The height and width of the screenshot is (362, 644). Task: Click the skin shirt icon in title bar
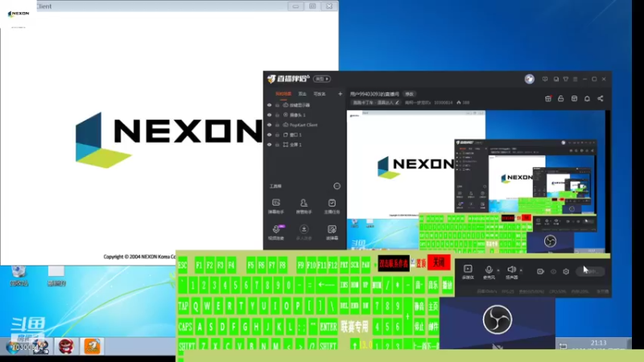tap(566, 79)
